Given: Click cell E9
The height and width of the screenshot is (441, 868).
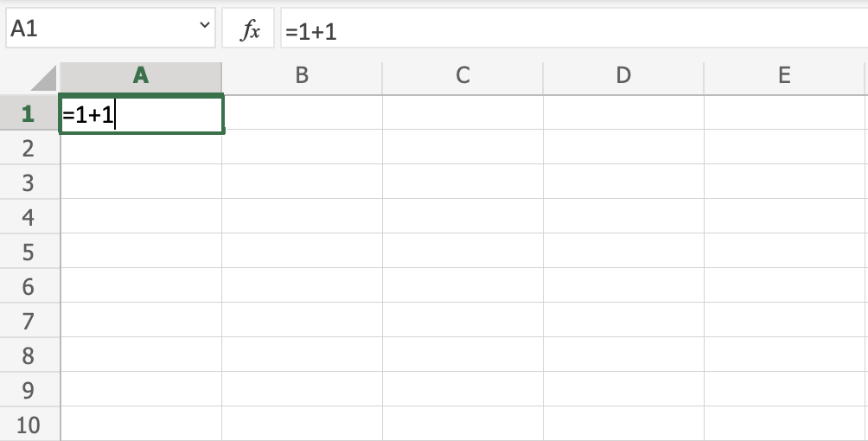Looking at the screenshot, I should pos(784,390).
